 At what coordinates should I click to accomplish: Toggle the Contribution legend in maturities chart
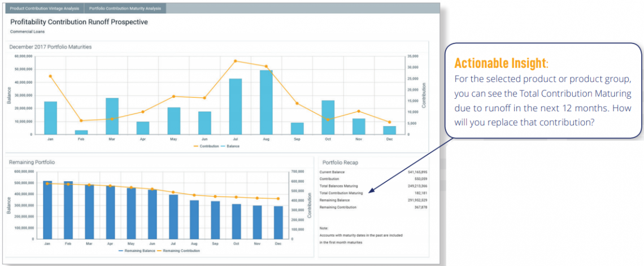pyautogui.click(x=207, y=146)
